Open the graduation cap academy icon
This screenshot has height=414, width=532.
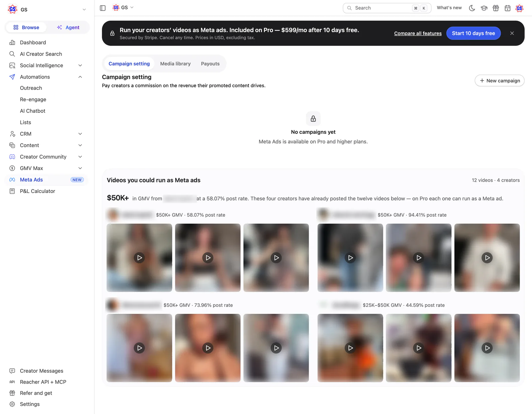coord(484,8)
